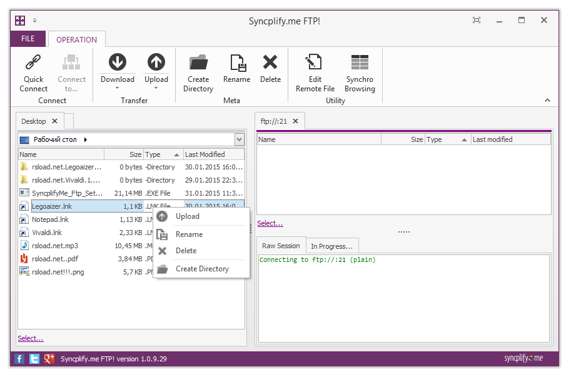Click the remote panel Select... link
The width and height of the screenshot is (586, 392).
click(270, 223)
